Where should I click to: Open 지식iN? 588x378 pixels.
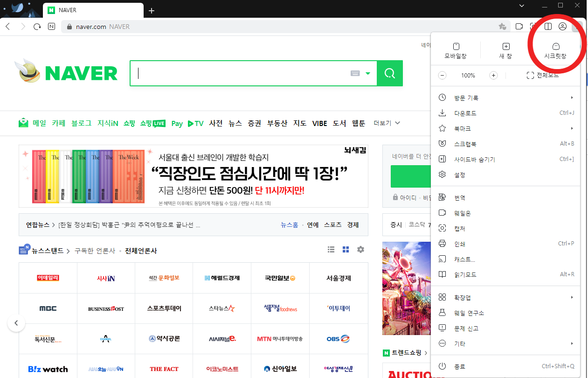tap(108, 123)
